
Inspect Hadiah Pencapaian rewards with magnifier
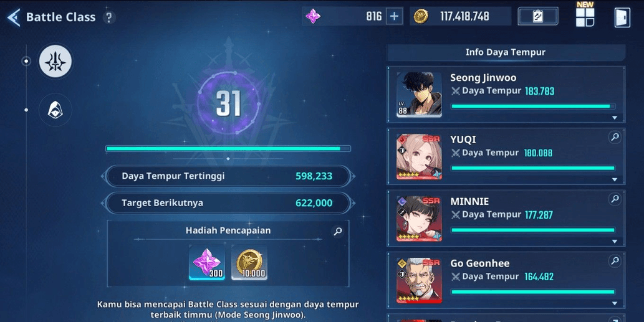(x=338, y=231)
